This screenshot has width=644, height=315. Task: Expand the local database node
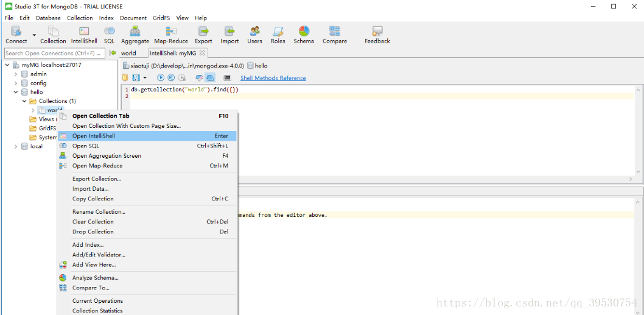tap(16, 146)
